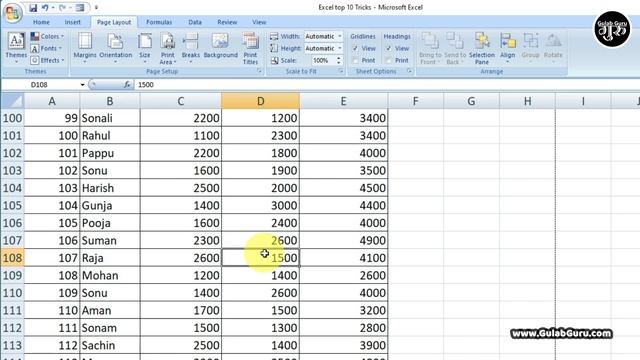Screen dimensions: 640x360
Task: Toggle Headings Print checkbox
Action: 388,60
